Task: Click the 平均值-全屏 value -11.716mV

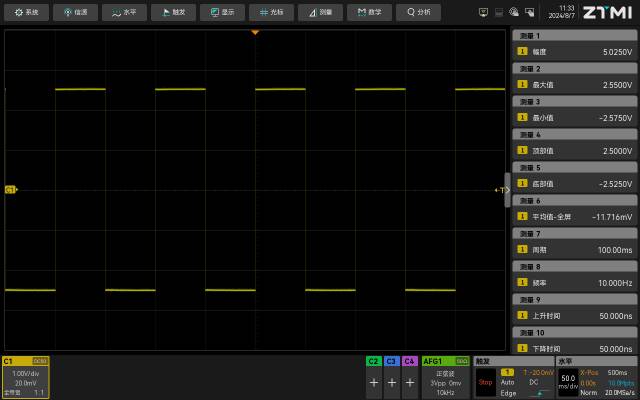Action: click(612, 218)
